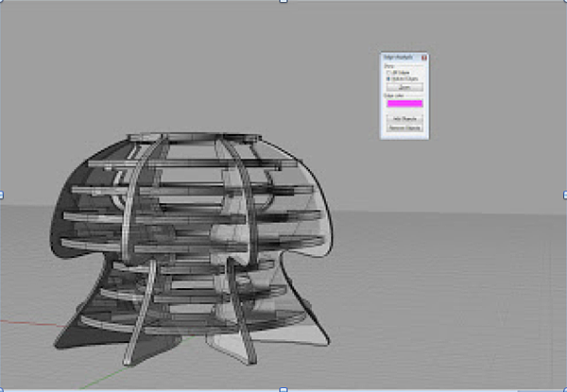Click the right-middle selection handle
The height and width of the screenshot is (392, 567).
pos(564,195)
